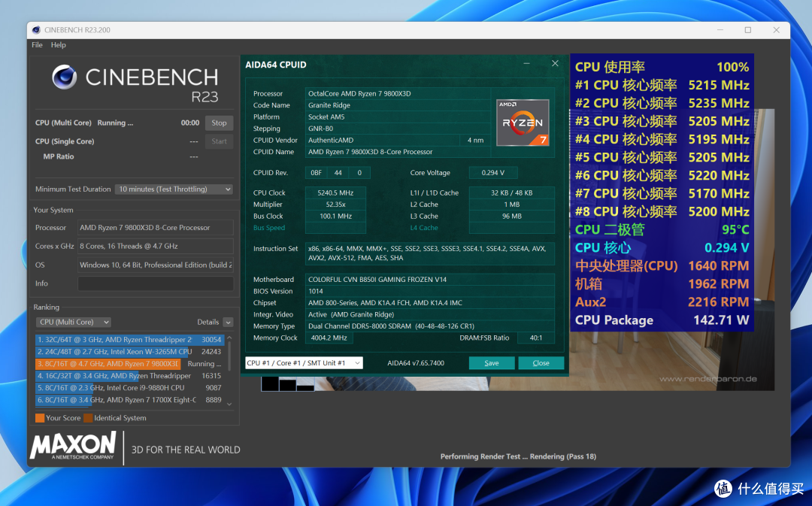Open the CPU #1 / Core #1 selector
This screenshot has width=812, height=506.
pyautogui.click(x=304, y=363)
